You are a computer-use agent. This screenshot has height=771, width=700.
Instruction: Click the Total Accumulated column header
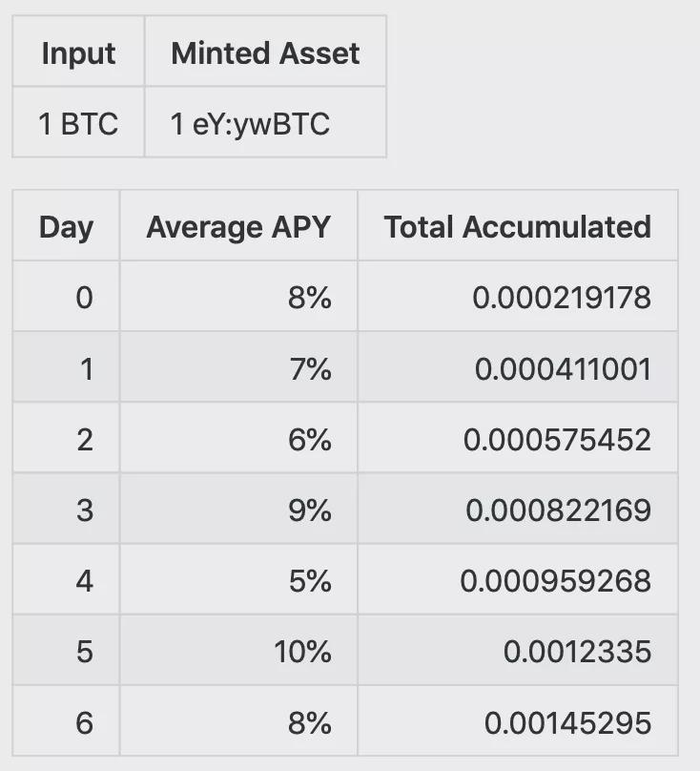click(x=518, y=226)
